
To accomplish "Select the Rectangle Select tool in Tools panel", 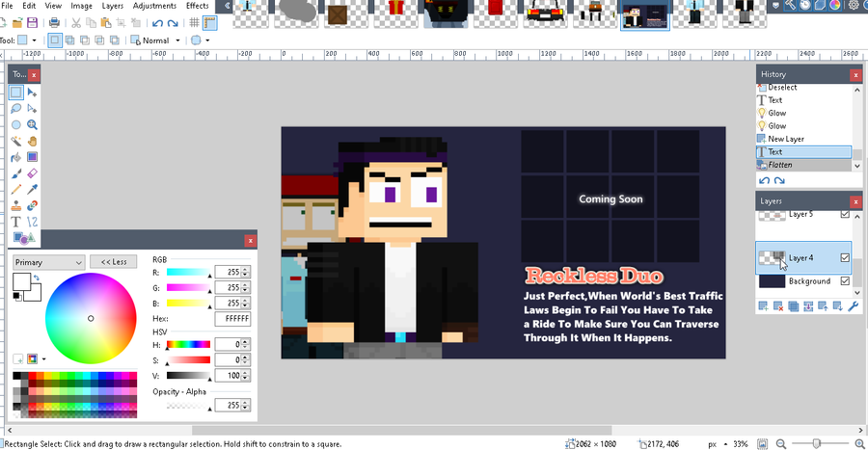I will 16,93.
